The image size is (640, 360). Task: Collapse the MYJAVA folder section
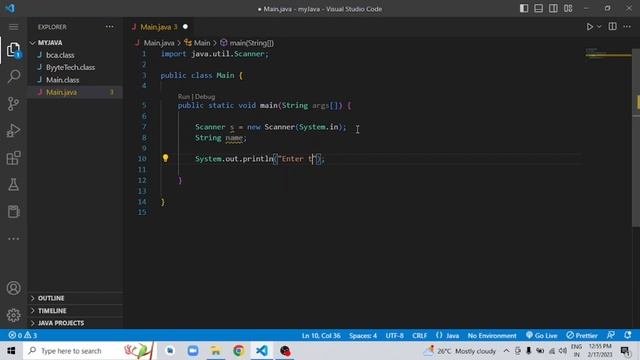75,43
